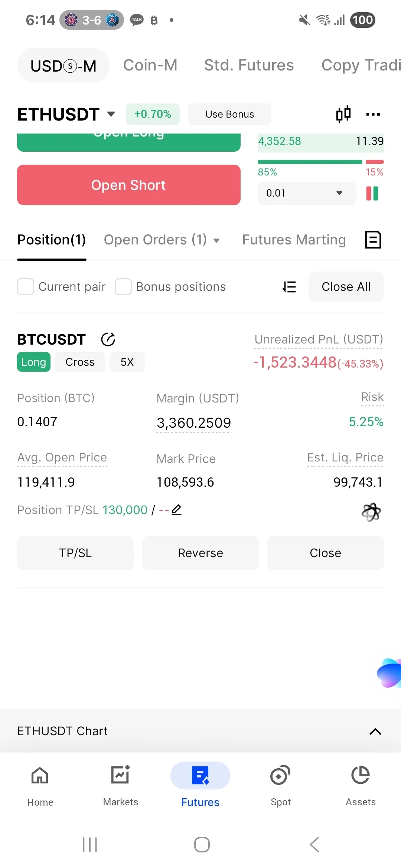
Task: Edit position TP/SL with pencil icon
Action: point(177,510)
